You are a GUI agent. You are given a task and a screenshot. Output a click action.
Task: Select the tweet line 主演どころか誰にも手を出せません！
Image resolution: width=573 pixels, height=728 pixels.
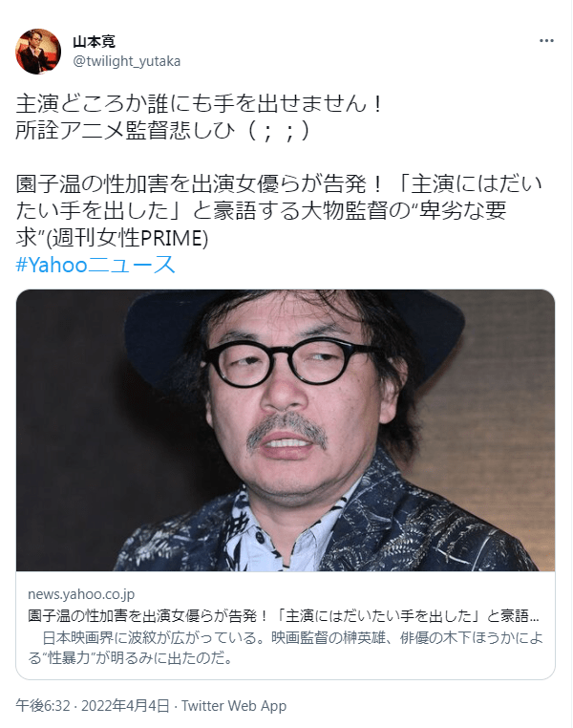tap(201, 104)
